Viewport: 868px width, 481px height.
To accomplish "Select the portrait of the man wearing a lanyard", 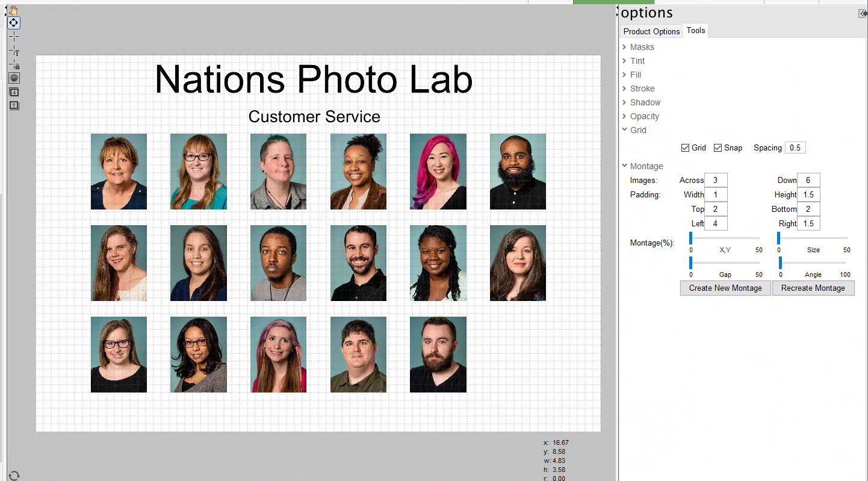I will [278, 263].
